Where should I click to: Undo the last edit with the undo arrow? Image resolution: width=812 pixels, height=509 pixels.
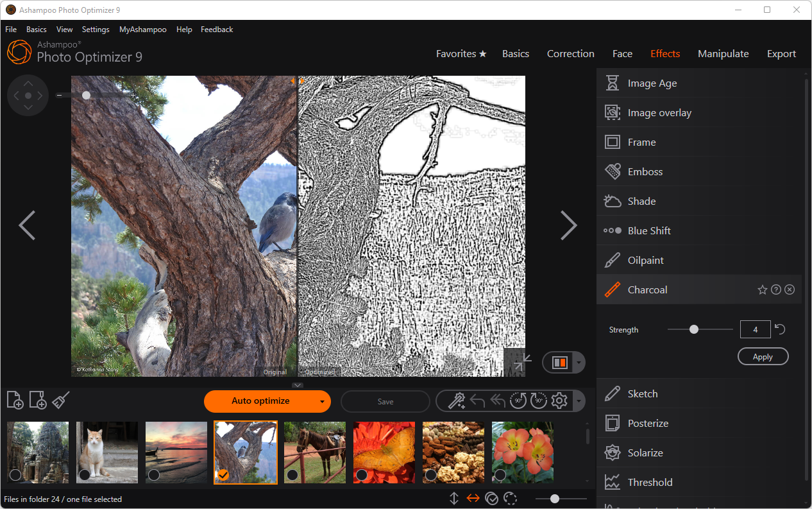point(478,401)
